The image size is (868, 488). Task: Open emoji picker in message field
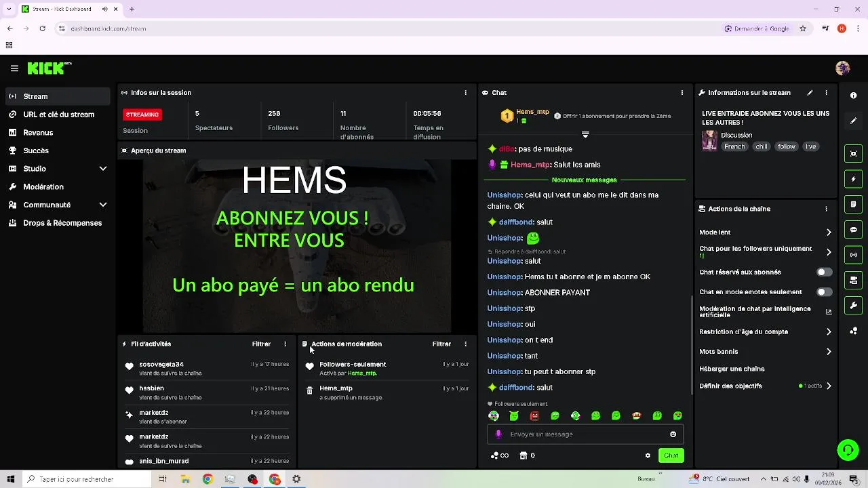pyautogui.click(x=673, y=434)
